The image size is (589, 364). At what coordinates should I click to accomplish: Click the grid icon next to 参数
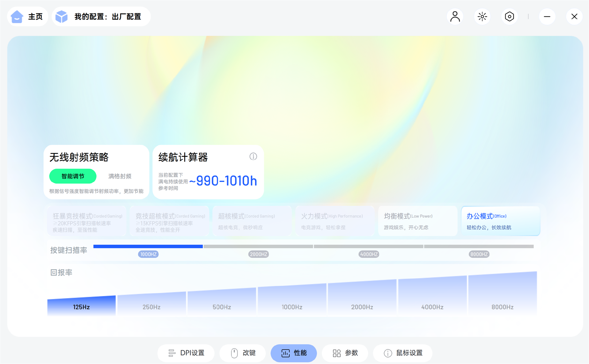[337, 353]
